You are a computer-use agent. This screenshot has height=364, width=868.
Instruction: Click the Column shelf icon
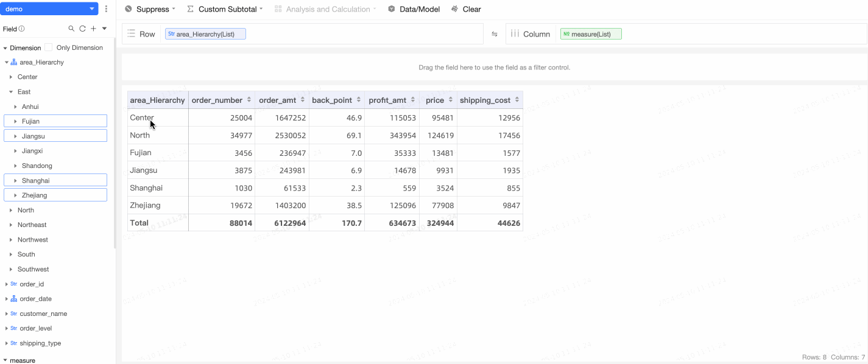click(515, 34)
